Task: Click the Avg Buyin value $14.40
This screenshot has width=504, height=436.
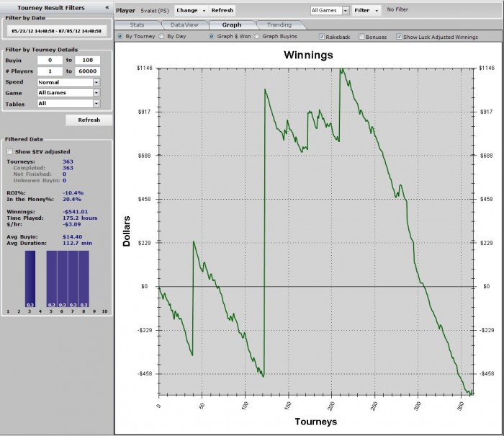Action: (x=72, y=237)
